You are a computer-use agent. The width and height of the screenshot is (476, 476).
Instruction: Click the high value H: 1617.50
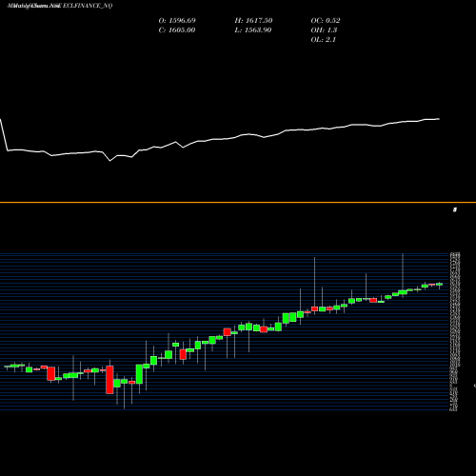coord(253,20)
